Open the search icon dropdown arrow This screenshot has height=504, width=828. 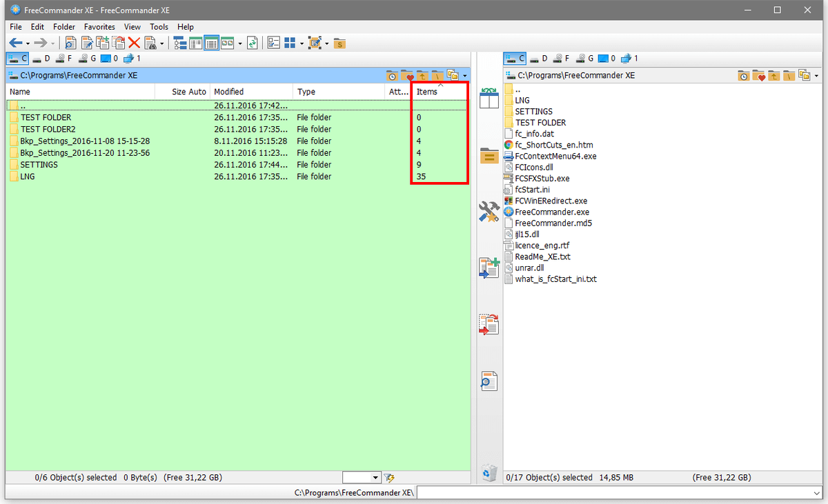click(x=162, y=43)
